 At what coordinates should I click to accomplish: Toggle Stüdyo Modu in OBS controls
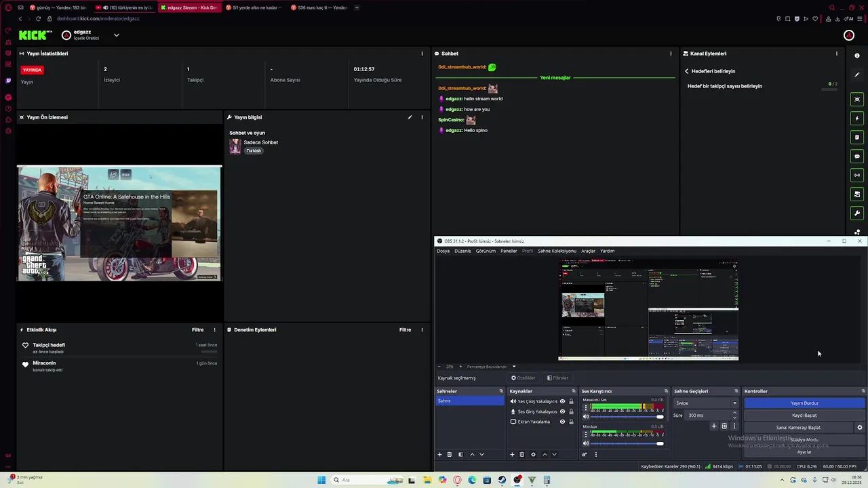click(x=804, y=440)
